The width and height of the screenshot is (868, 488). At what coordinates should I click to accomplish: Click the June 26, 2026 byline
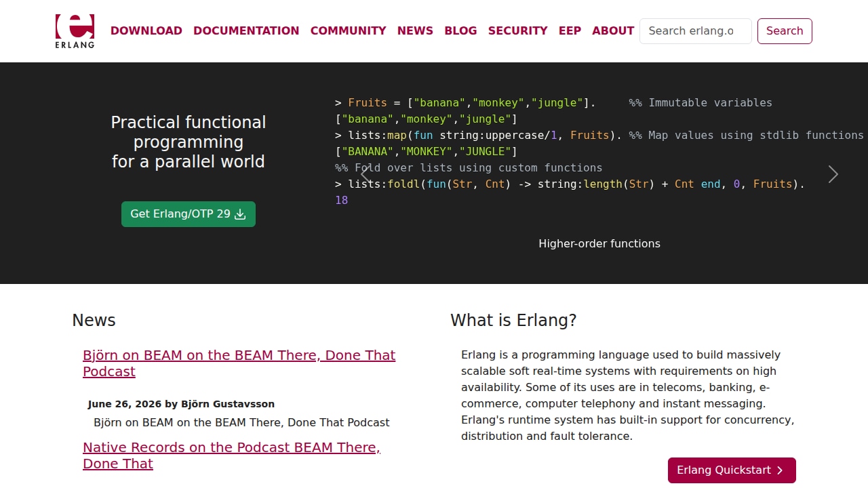click(181, 404)
